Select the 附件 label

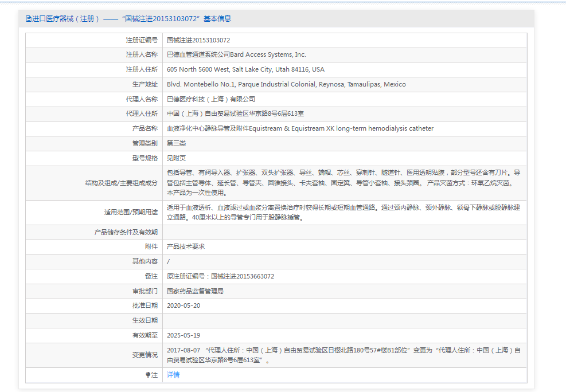(151, 246)
